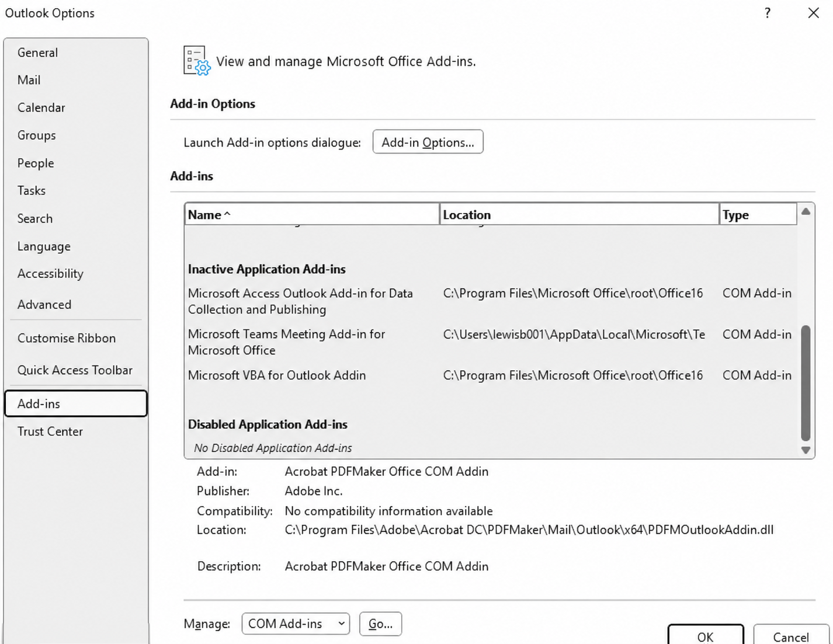The width and height of the screenshot is (833, 644).
Task: Click the add-ins list scrollbar thumb
Action: (806, 383)
